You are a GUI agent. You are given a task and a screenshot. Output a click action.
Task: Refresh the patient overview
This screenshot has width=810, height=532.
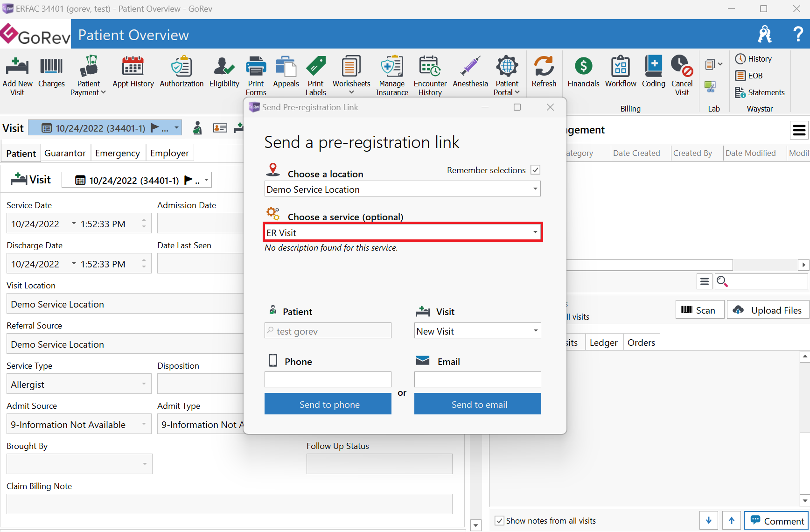[x=544, y=72]
